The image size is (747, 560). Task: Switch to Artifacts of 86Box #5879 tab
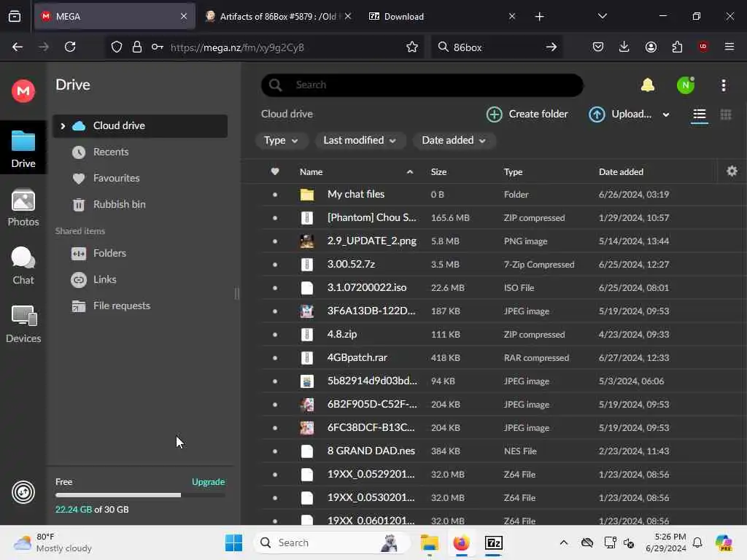[279, 16]
